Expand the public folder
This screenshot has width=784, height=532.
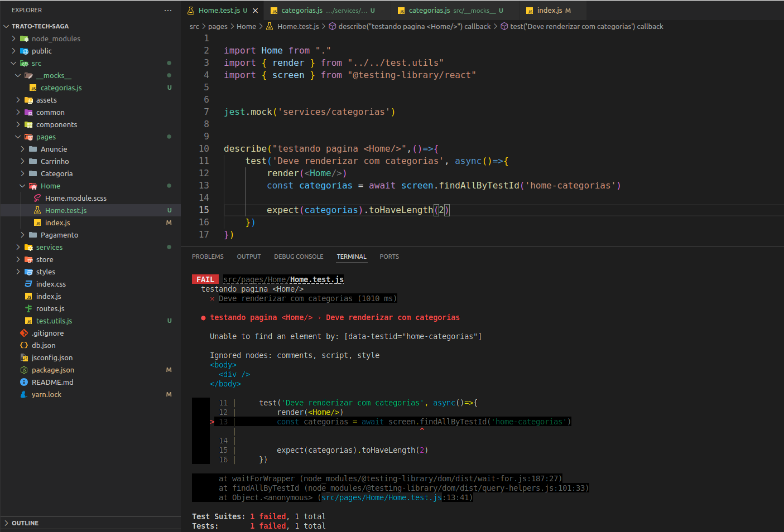[14, 51]
